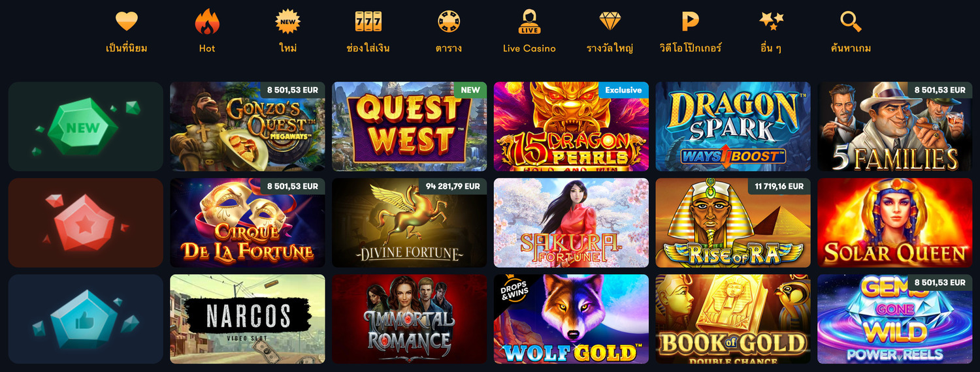This screenshot has height=372, width=980.
Task: Open the green NEW gem category tile
Action: (x=86, y=127)
